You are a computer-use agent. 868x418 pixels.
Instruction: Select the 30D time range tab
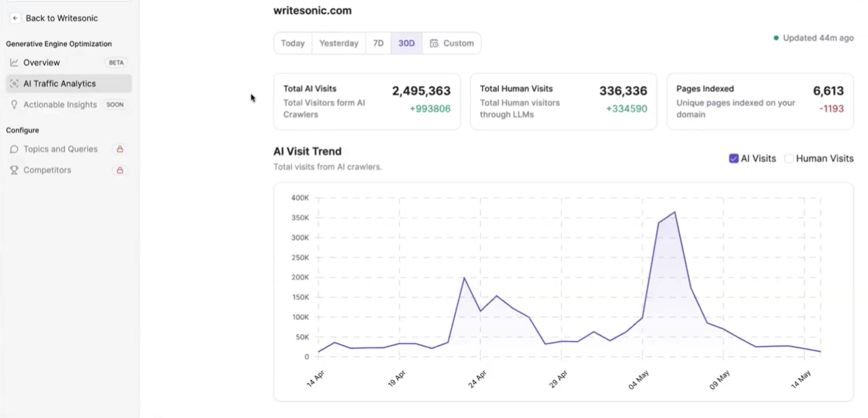click(406, 44)
